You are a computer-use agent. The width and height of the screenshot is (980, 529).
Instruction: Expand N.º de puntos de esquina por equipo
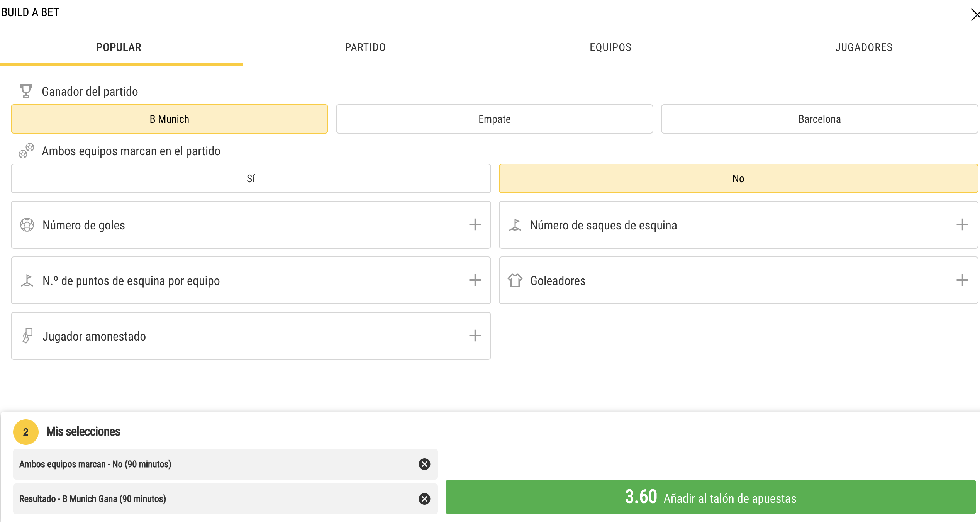[251, 280]
